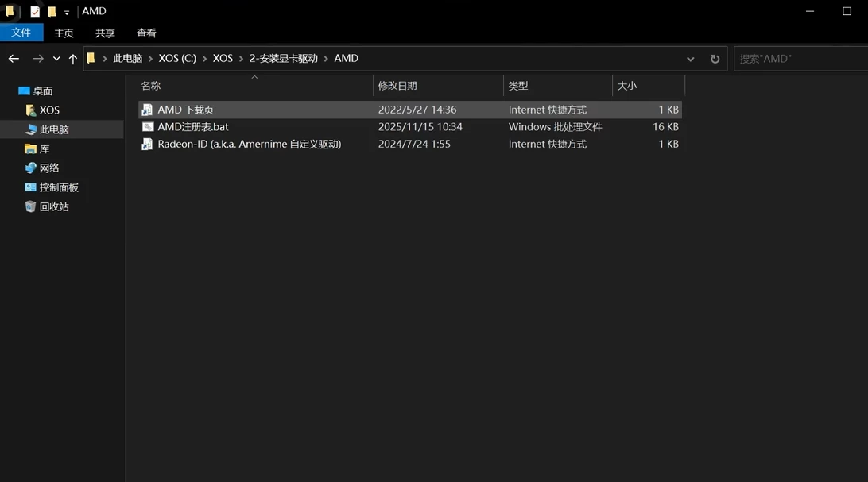Select the AMD注册表.bat file
Viewport: 868px width, 482px height.
pyautogui.click(x=193, y=127)
